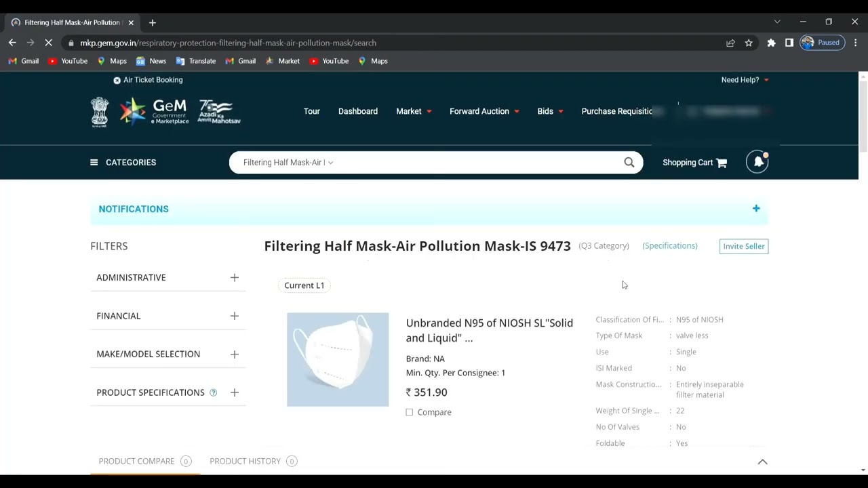
Task: Click the ₹ 351.90 price text
Action: 427,392
